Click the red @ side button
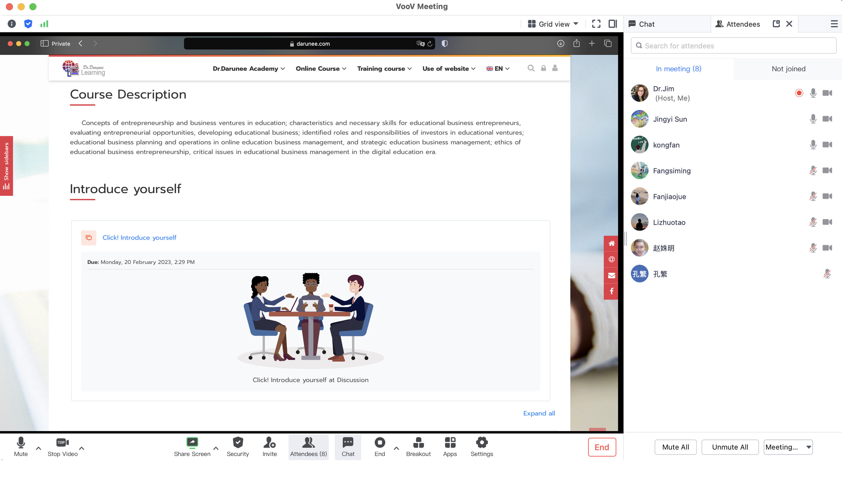 tap(611, 259)
